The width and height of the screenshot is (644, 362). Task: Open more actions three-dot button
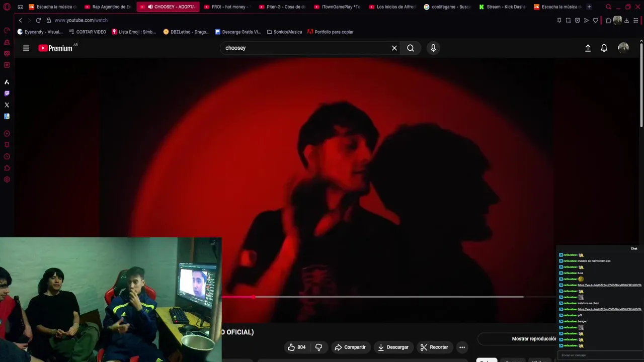pos(462,347)
